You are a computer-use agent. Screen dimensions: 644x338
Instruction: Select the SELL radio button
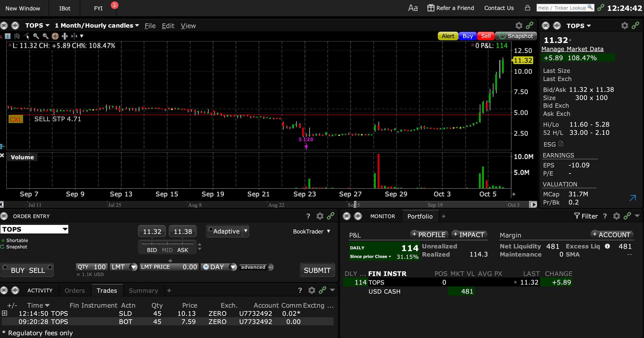pyautogui.click(x=50, y=267)
